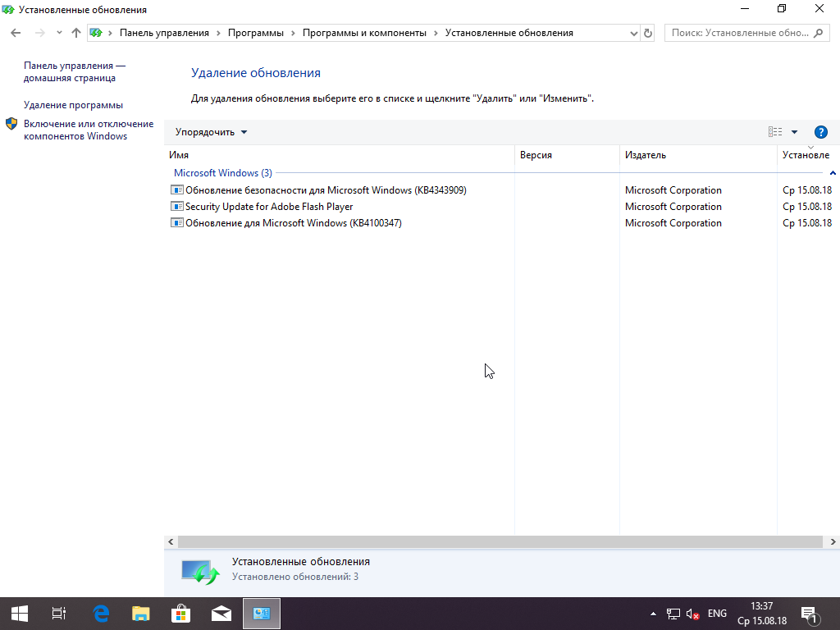Click the icon next to KB4343909
Viewport: 840px width, 630px height.
click(177, 190)
